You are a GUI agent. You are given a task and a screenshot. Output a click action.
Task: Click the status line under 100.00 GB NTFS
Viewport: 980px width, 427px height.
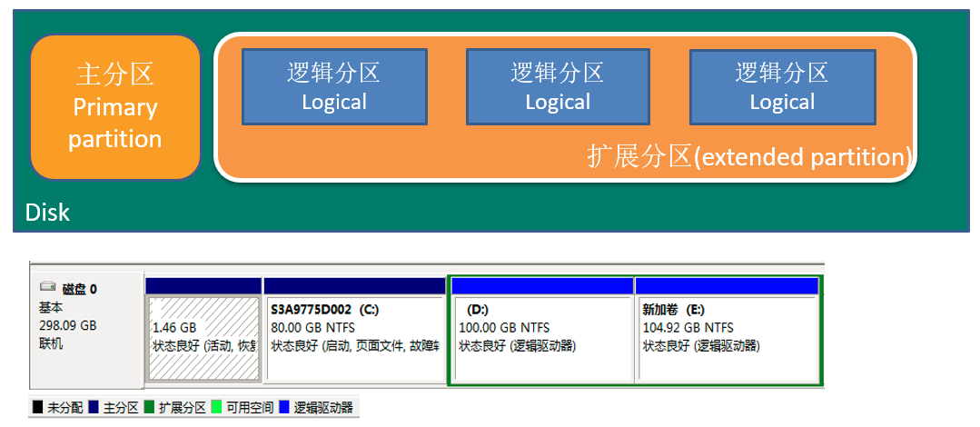click(x=518, y=346)
